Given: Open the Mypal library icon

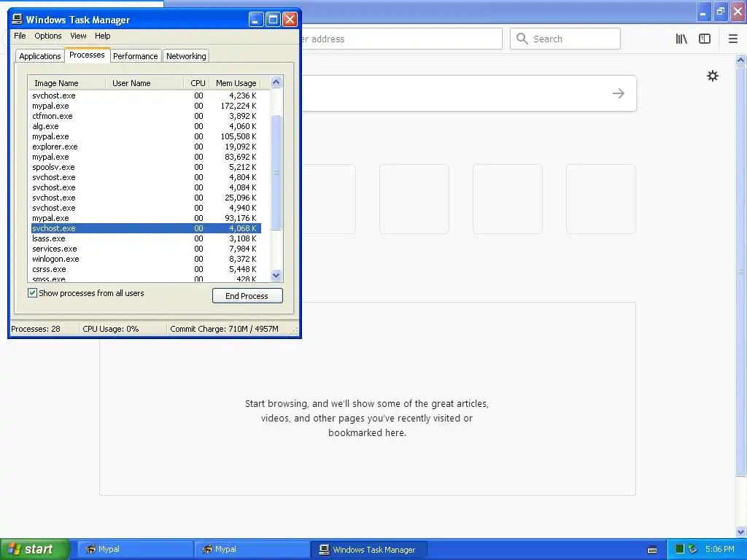Looking at the screenshot, I should 681,39.
